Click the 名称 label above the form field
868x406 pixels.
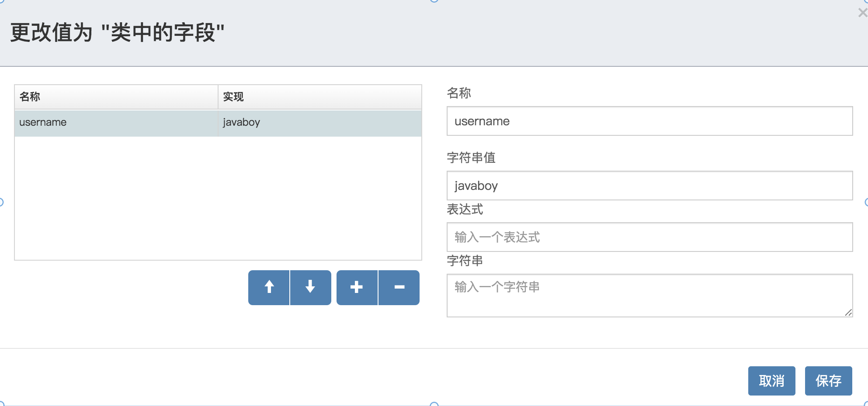[x=459, y=93]
